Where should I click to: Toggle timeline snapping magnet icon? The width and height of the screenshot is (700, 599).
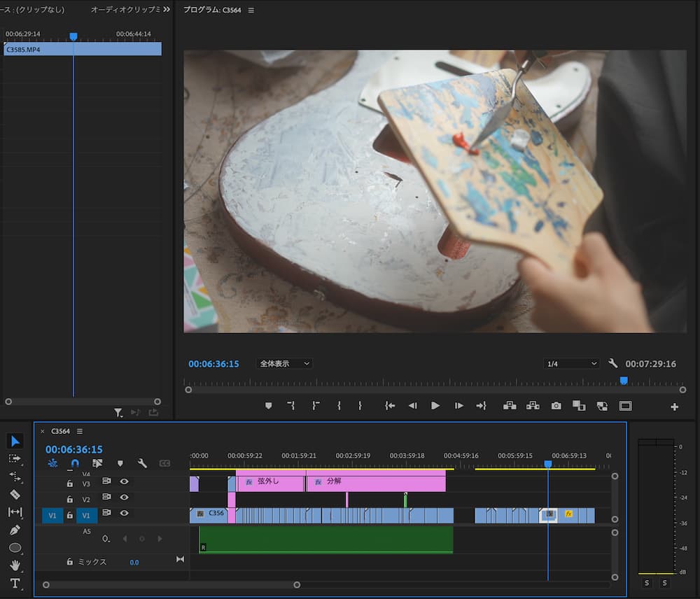tap(75, 463)
